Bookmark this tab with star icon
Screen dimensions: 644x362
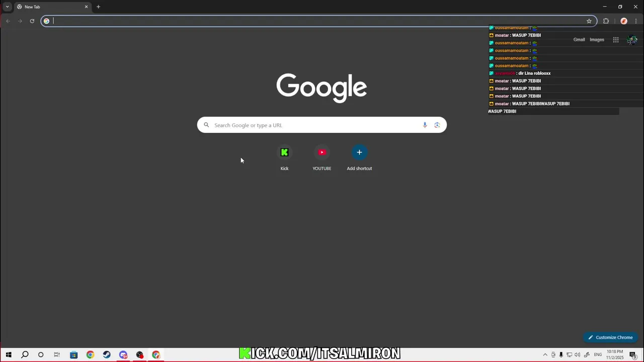coord(589,21)
